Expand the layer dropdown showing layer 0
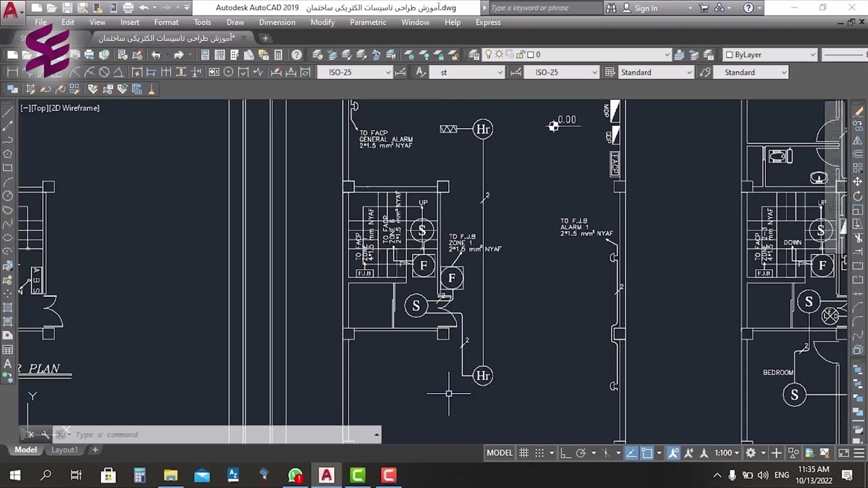 (x=666, y=55)
